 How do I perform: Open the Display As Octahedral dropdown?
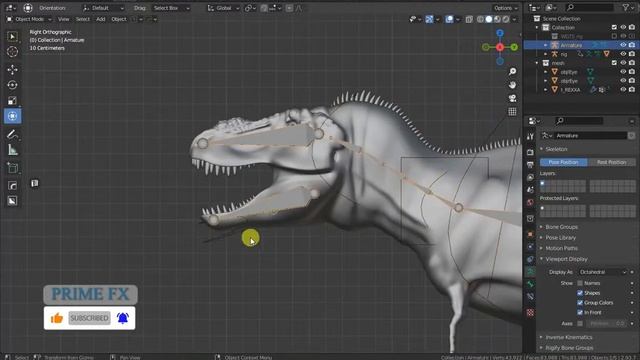pos(602,272)
